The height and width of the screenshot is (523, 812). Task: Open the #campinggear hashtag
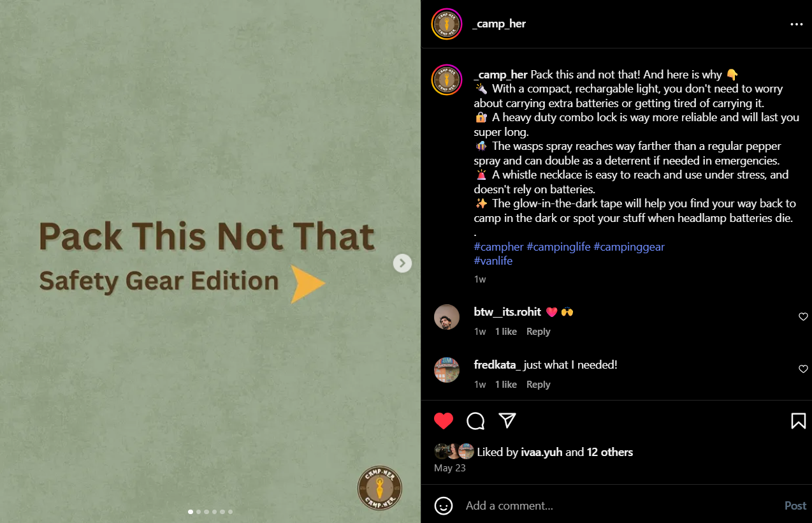click(x=629, y=247)
